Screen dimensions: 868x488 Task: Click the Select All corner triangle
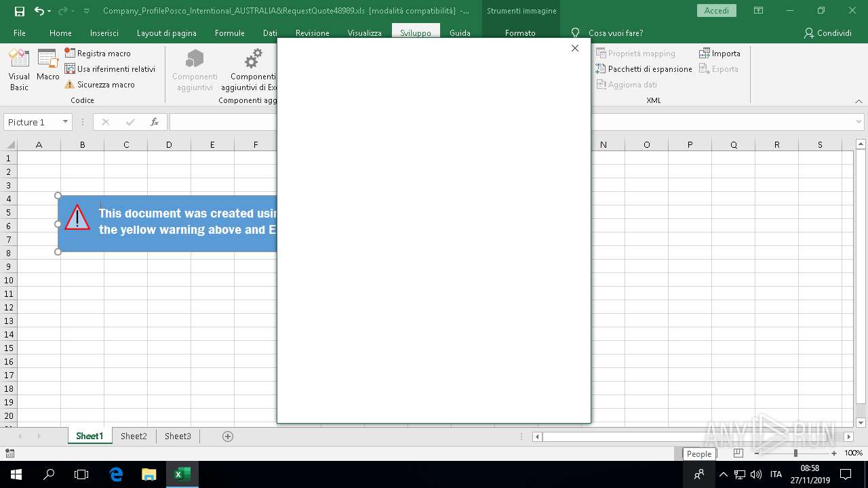click(x=9, y=144)
